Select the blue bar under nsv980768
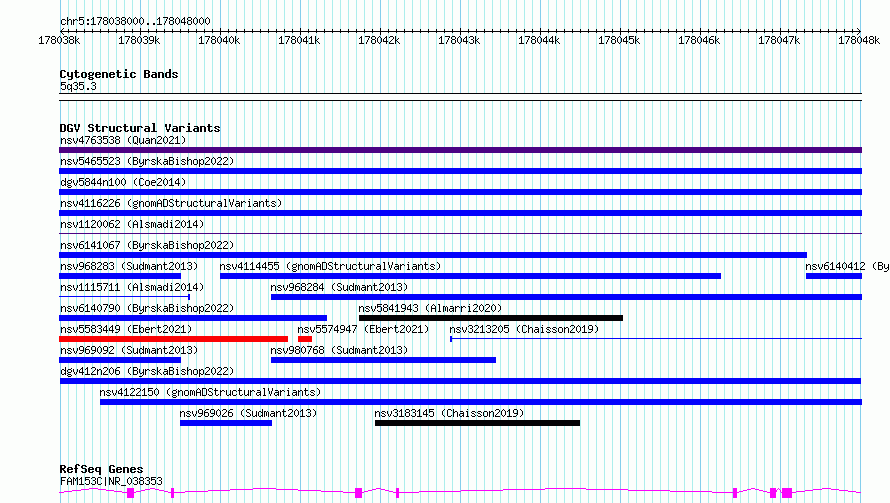This screenshot has width=890, height=503. (383, 360)
